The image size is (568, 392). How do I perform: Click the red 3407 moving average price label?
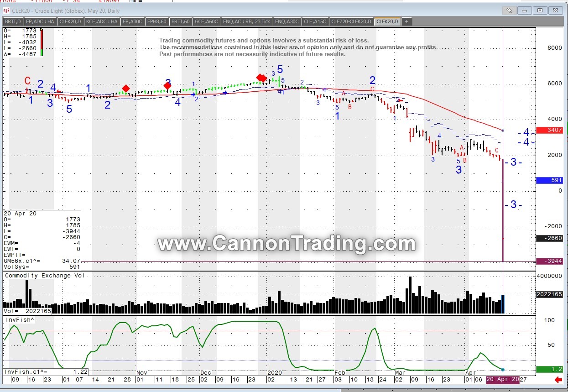pyautogui.click(x=549, y=131)
